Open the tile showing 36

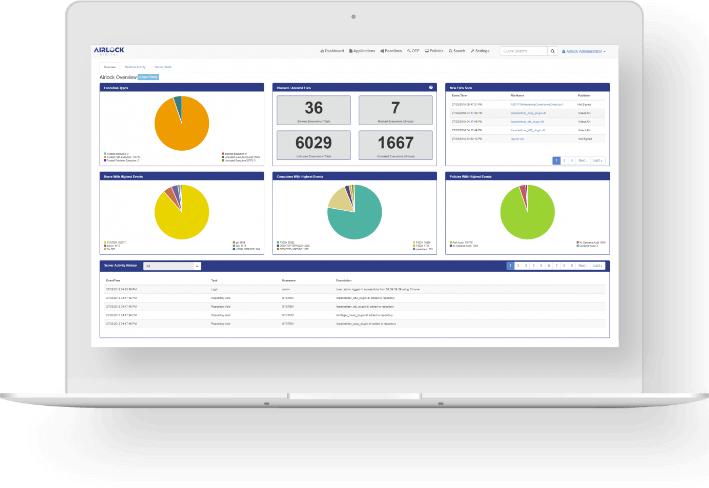pyautogui.click(x=313, y=109)
